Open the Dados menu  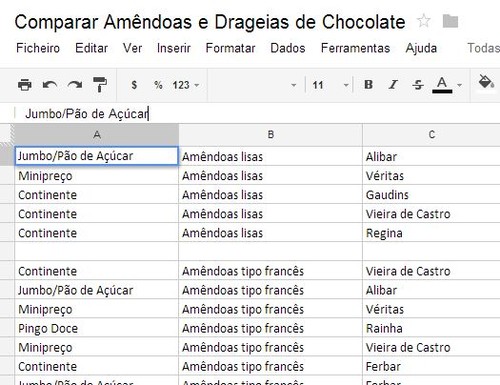click(288, 48)
